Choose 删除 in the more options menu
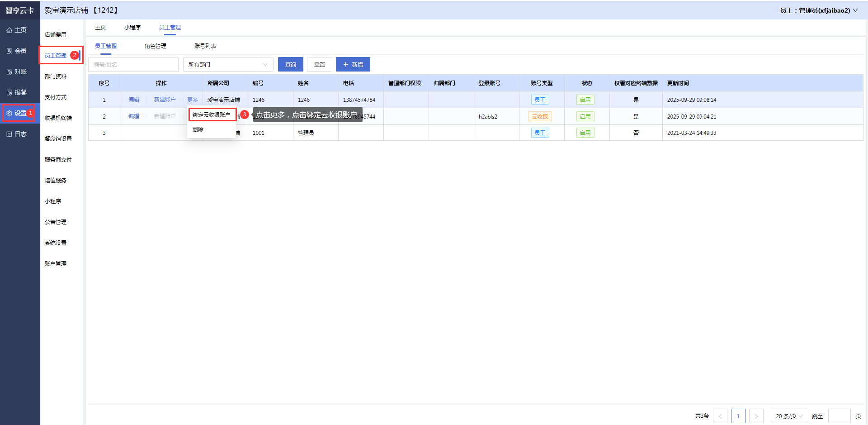This screenshot has height=425, width=868. (x=198, y=129)
